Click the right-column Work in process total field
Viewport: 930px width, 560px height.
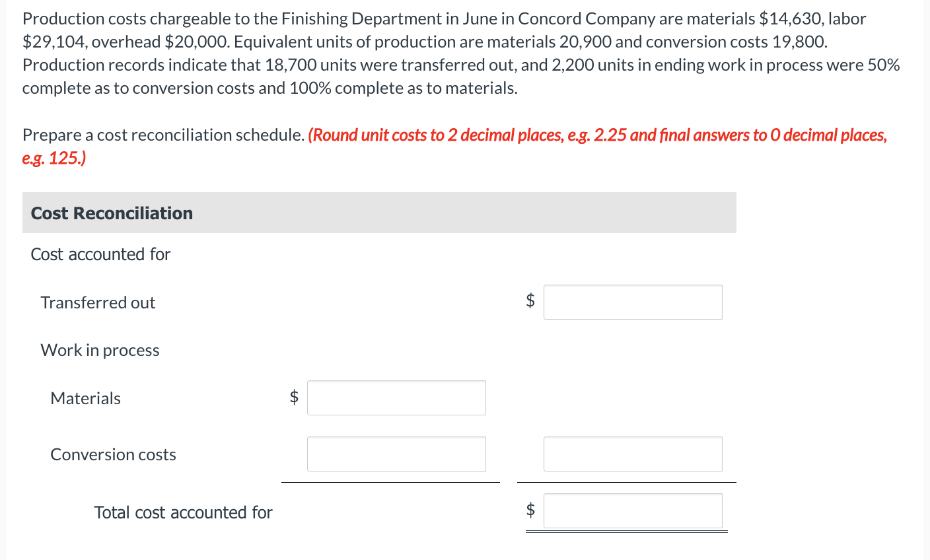point(632,454)
